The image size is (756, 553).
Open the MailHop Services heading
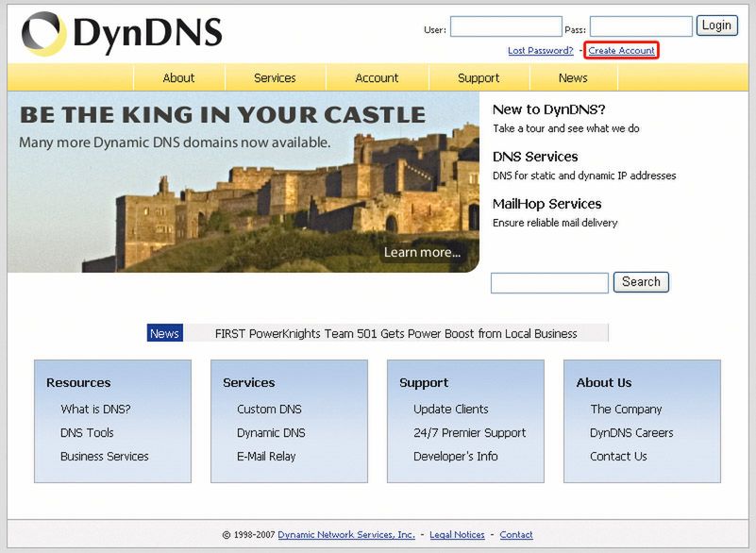[x=546, y=204]
